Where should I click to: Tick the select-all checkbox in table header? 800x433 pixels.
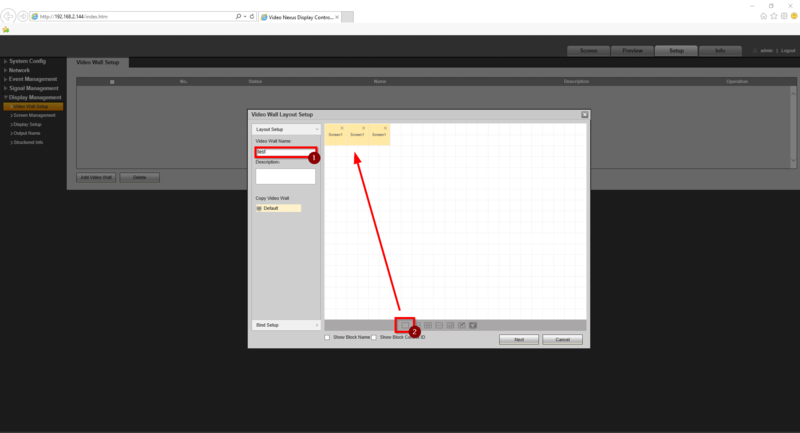click(112, 82)
